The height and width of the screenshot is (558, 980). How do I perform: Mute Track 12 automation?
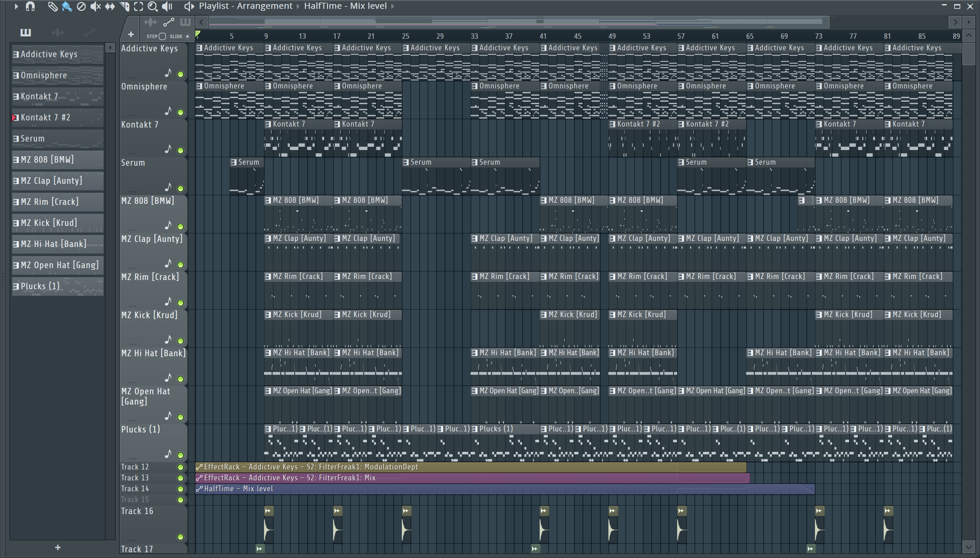point(180,467)
